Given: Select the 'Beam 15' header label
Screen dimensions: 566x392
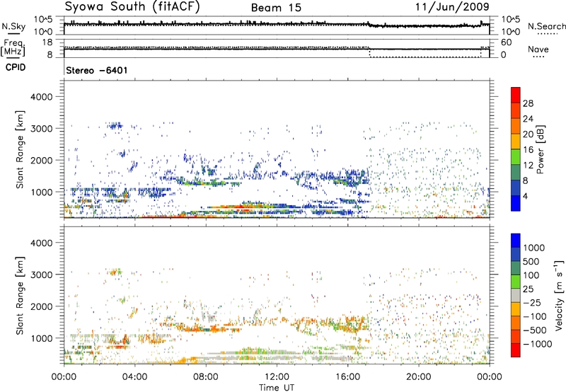Looking at the screenshot, I should click(x=276, y=8).
